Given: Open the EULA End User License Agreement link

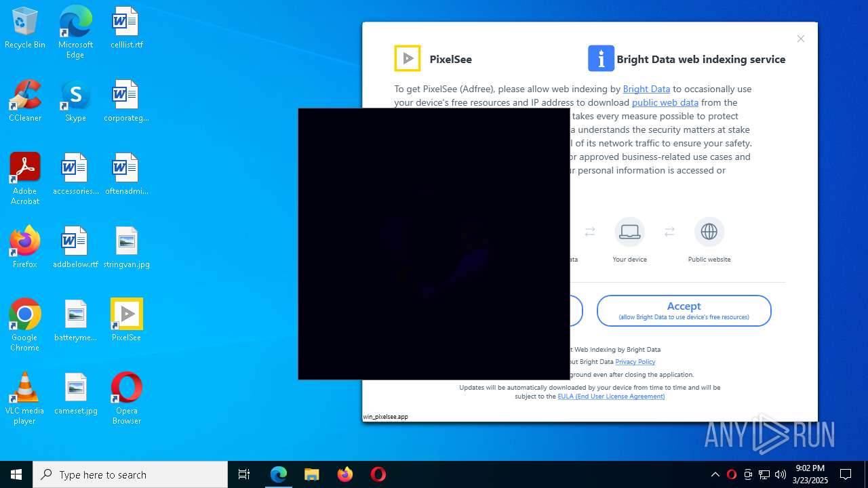Looking at the screenshot, I should 611,396.
